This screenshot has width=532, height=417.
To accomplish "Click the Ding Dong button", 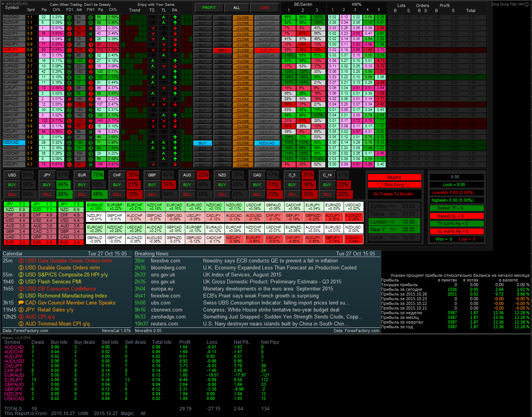I will [x=394, y=185].
